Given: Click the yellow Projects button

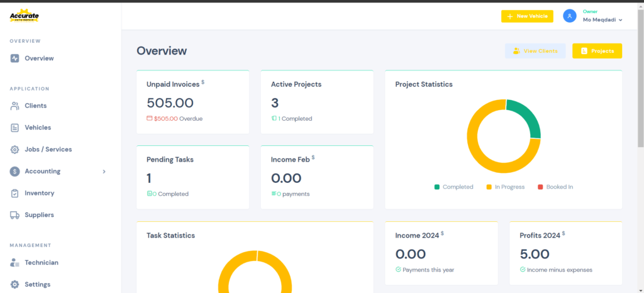Looking at the screenshot, I should (597, 51).
